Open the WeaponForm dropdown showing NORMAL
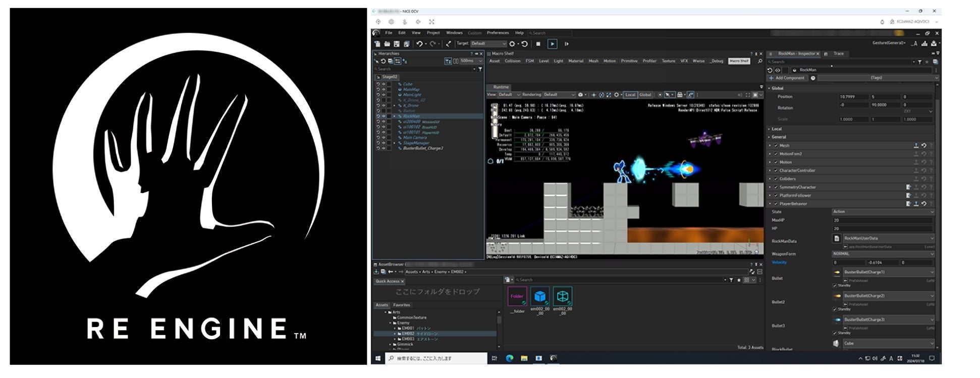Screen dimensions: 980x378 point(883,254)
